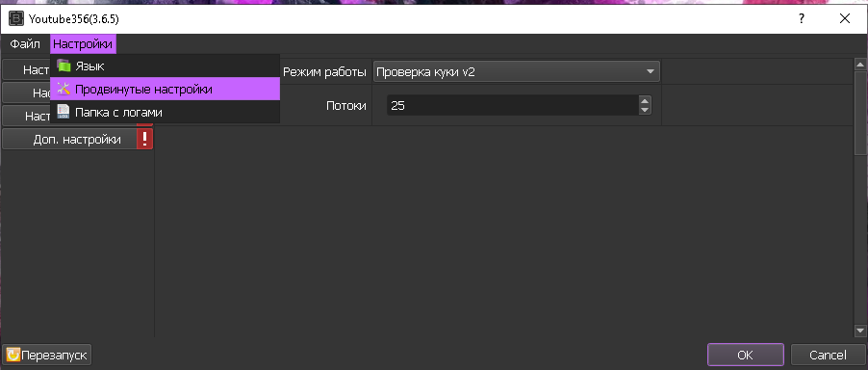Click the green flag Язык icon
The height and width of the screenshot is (370, 868).
pyautogui.click(x=64, y=66)
